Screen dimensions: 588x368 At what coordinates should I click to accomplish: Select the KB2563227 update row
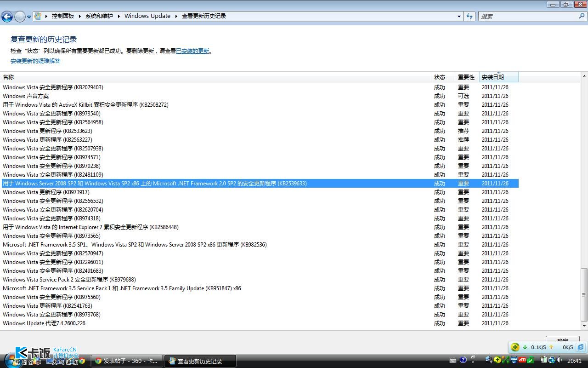[260, 140]
